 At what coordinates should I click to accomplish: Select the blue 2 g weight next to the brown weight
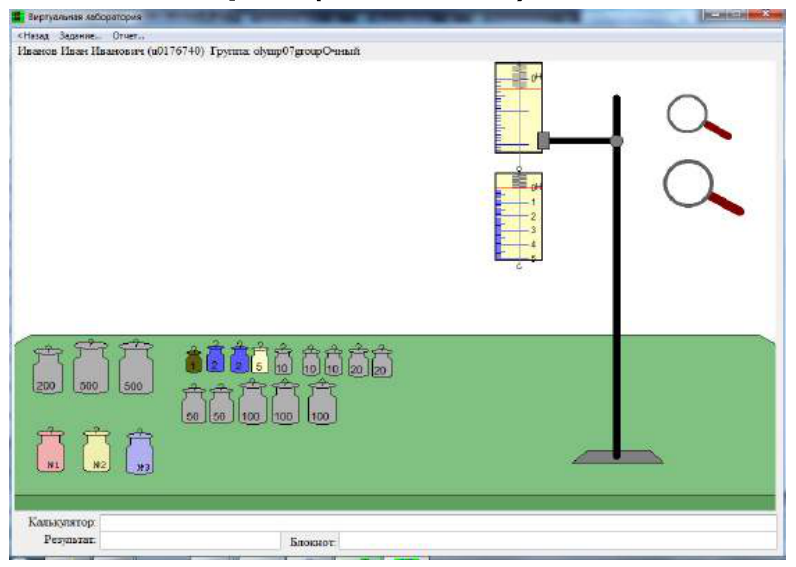point(215,357)
